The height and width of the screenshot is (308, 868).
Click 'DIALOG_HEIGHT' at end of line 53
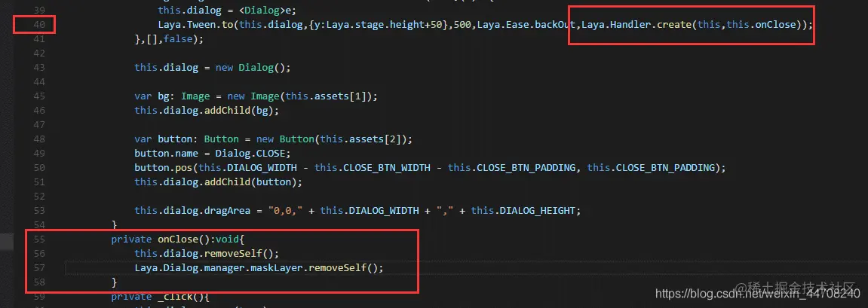[x=536, y=211]
